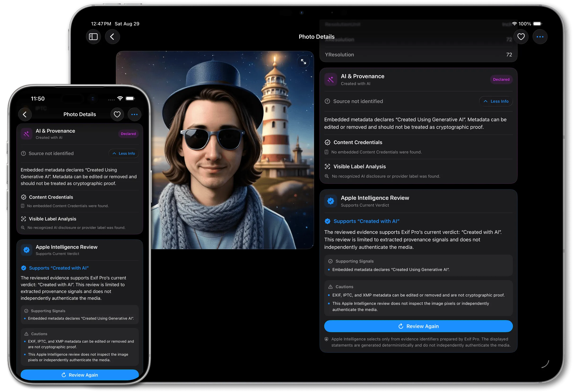Viewport: 573px width, 392px height.
Task: Click the iPad battery indicator
Action: (x=538, y=24)
